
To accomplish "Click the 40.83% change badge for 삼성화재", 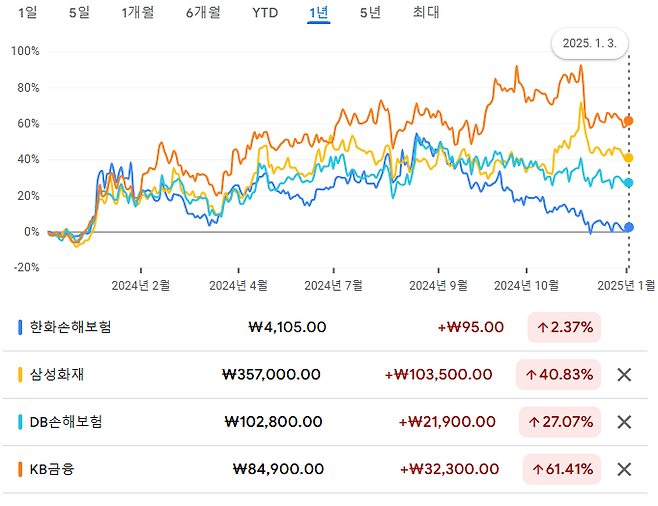I will [x=560, y=375].
